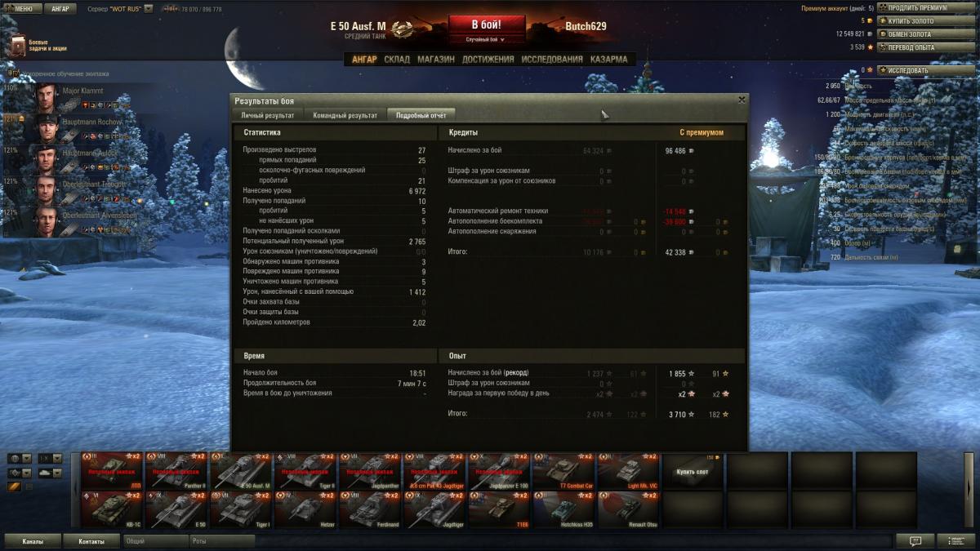Select the Tiger II tank slot
Screen dimensions: 980x551
(x=305, y=471)
